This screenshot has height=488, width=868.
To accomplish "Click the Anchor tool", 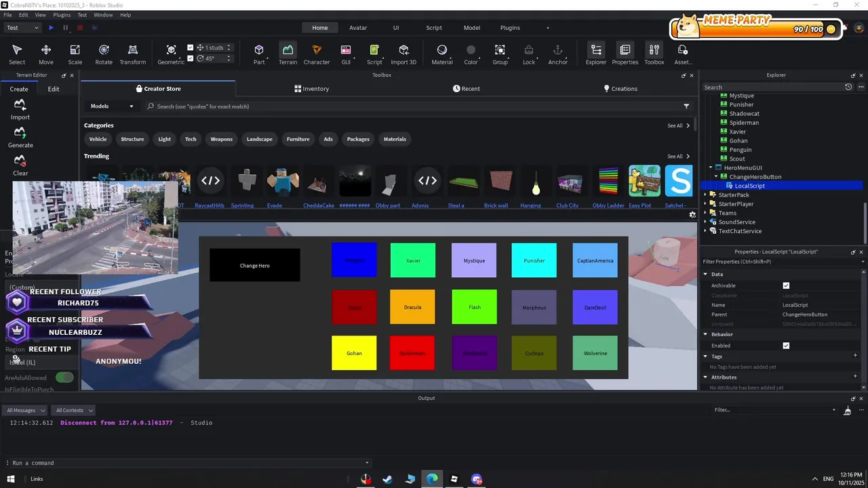I will [557, 54].
